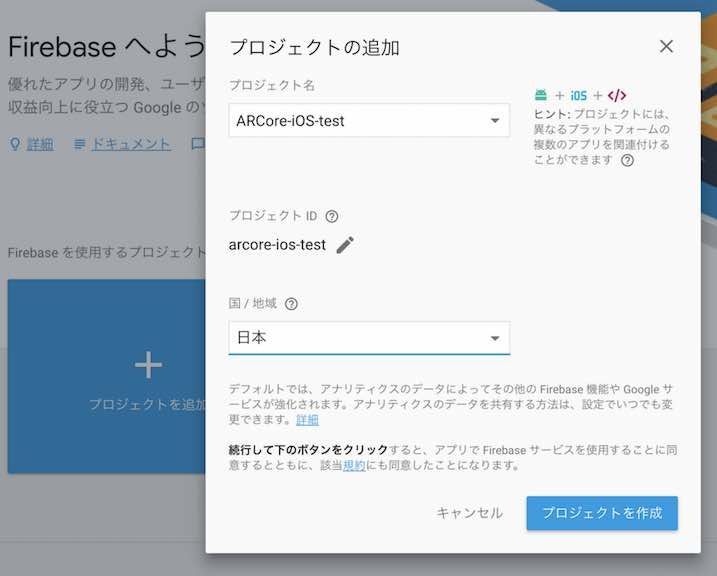Expand the project name dropdown arrow
The image size is (717, 576).
(495, 121)
